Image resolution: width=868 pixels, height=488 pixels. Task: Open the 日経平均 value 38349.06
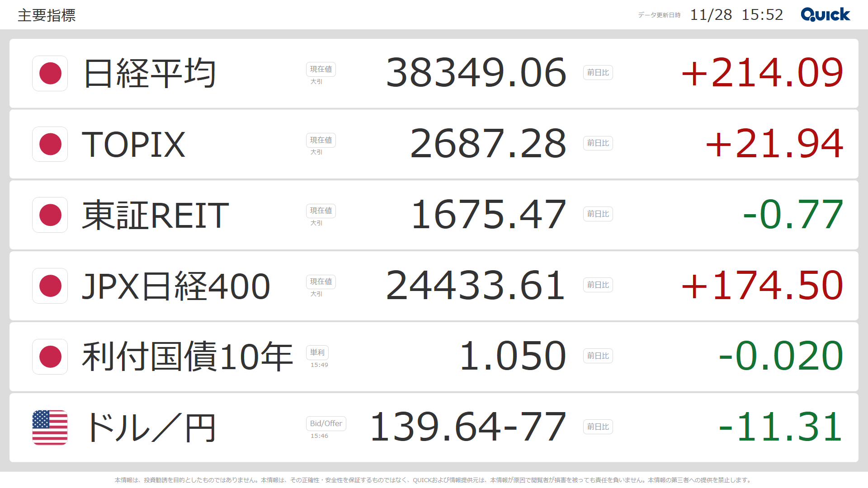tap(476, 73)
